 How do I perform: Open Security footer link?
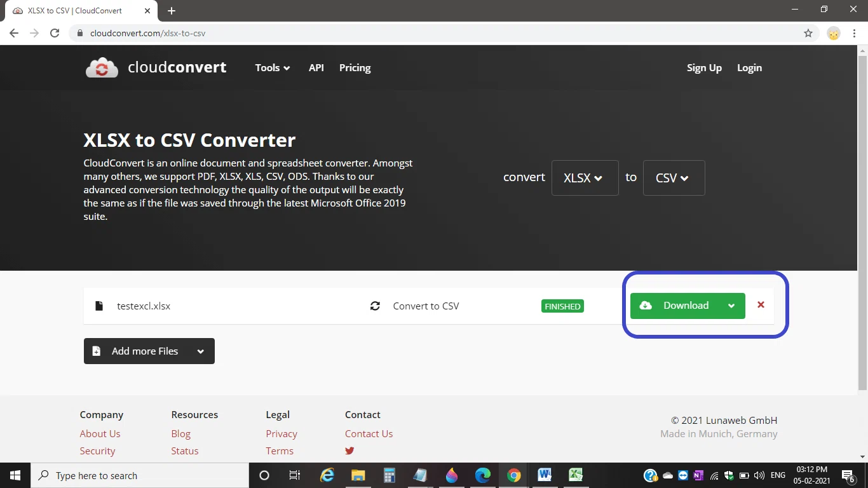pos(97,451)
